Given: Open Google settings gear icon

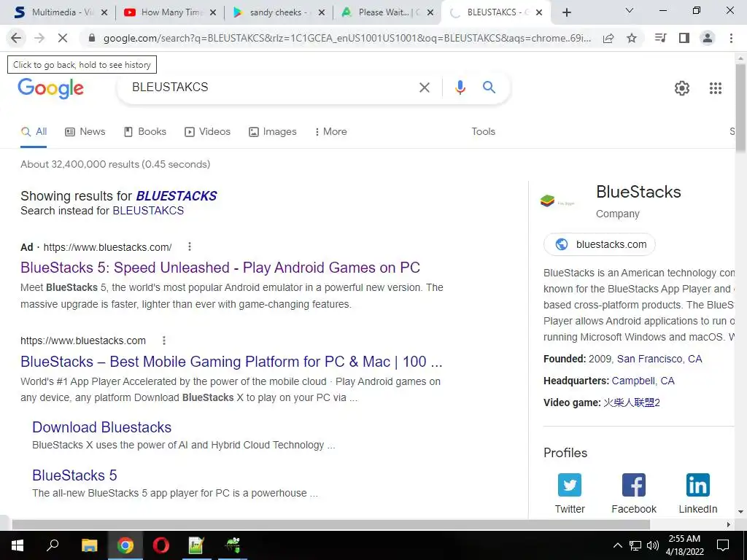Looking at the screenshot, I should 682,88.
